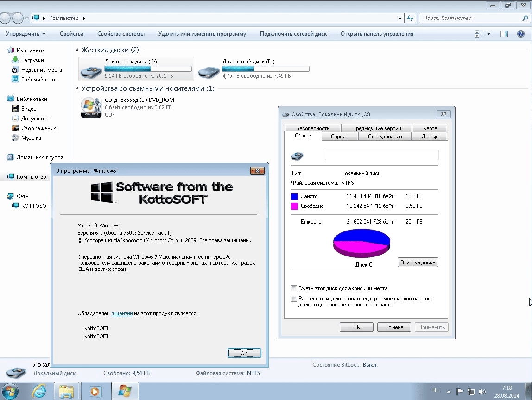Change view with the view icon
The image size is (532, 400).
coord(479,34)
